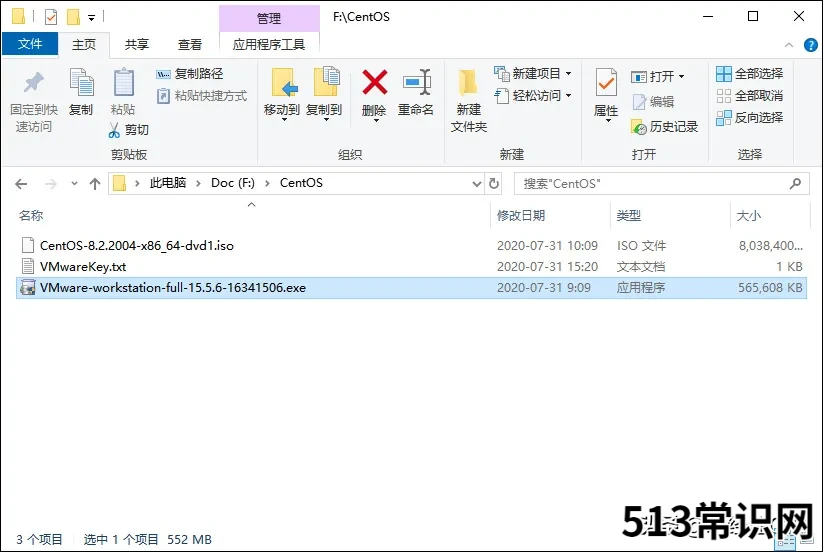The width and height of the screenshot is (823, 552).
Task: Open Application Tools (应用程序工具) tab
Action: pos(269,45)
